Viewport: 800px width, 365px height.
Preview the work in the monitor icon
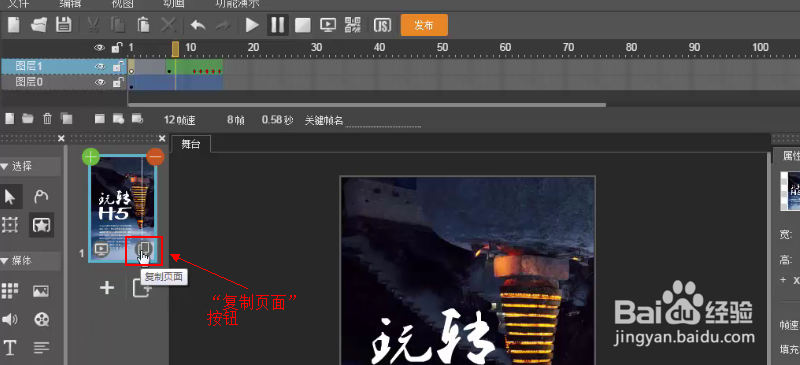pyautogui.click(x=328, y=25)
